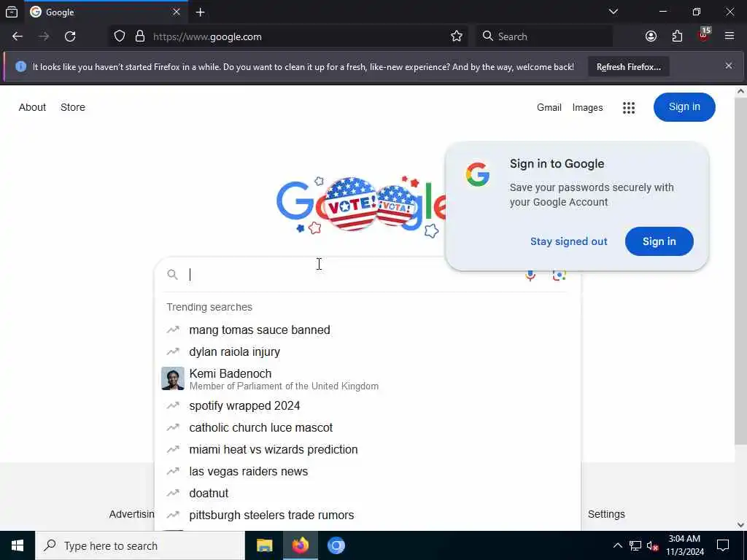
Task: Bookmark this page with the star icon
Action: click(x=457, y=36)
